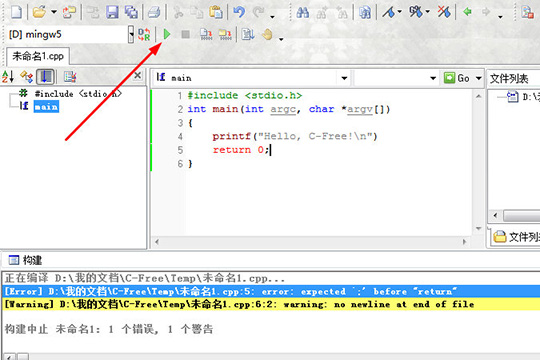Toggle alphabetical sort in symbol panel
This screenshot has width=540, height=360.
pyautogui.click(x=8, y=76)
